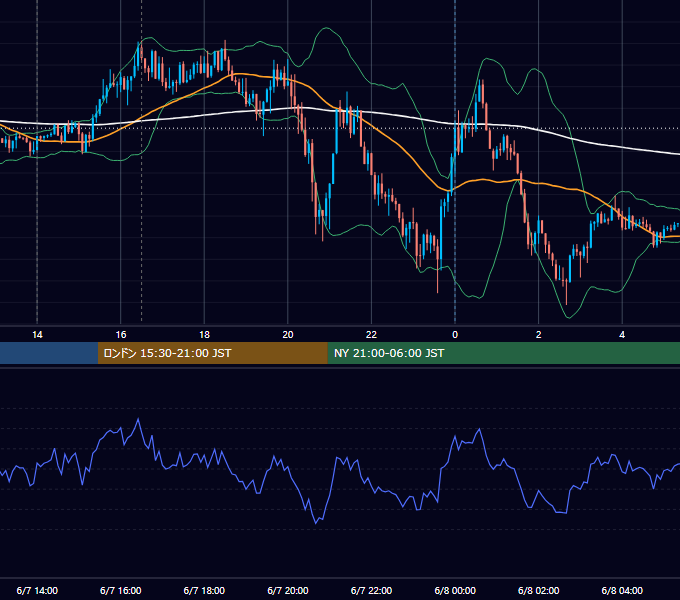Click the London 15:30-21:00 JST session bar
Viewport: 680px width, 600px height.
[212, 353]
